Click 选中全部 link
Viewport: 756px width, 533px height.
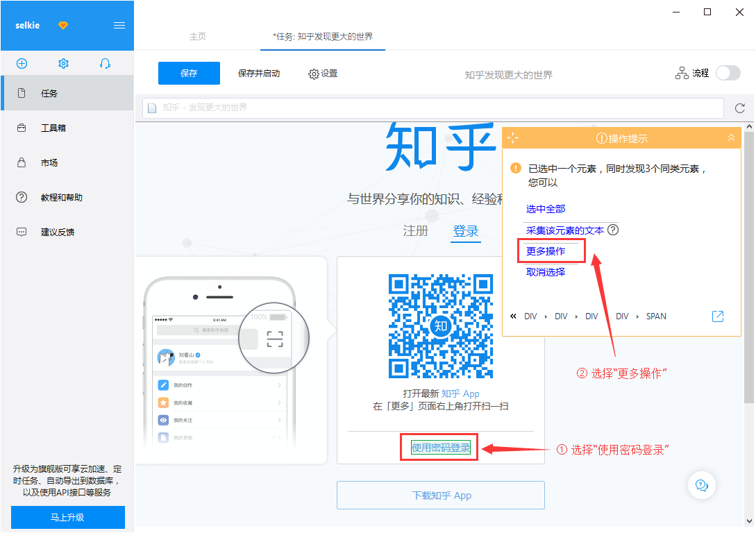point(545,209)
